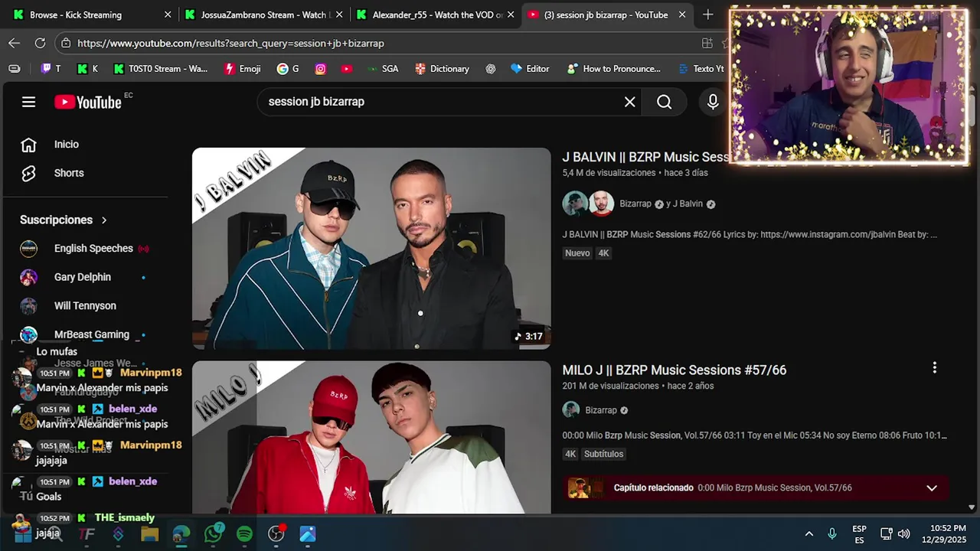Clear the YouTube search query with X
The image size is (980, 551).
[629, 102]
